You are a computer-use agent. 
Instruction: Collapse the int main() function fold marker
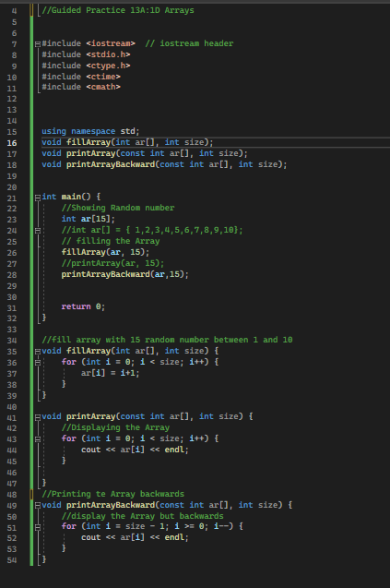pyautogui.click(x=38, y=198)
